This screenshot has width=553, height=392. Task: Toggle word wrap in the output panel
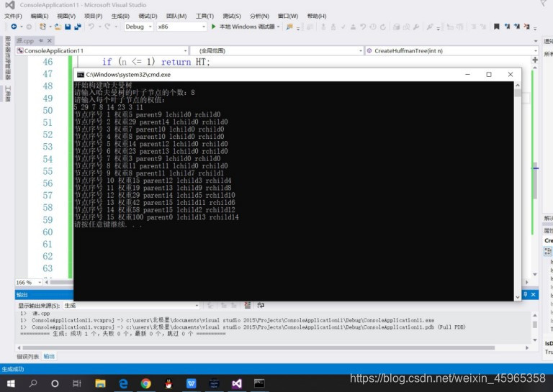[261, 305]
